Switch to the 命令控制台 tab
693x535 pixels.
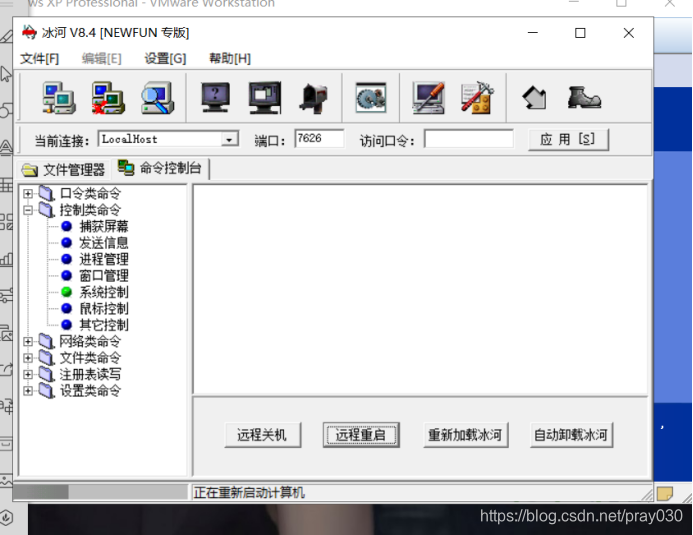pyautogui.click(x=160, y=168)
